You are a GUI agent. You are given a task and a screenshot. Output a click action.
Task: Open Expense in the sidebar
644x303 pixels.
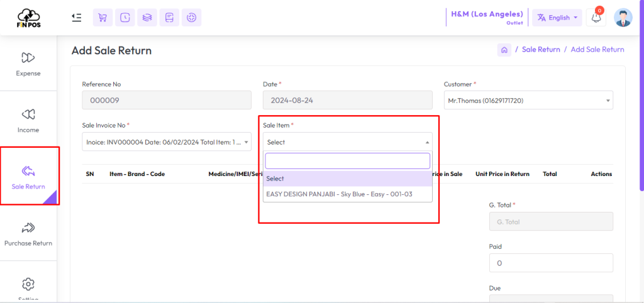coord(28,63)
